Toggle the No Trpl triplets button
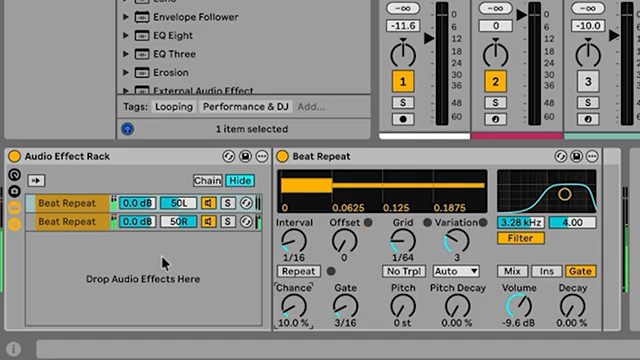 pyautogui.click(x=404, y=271)
